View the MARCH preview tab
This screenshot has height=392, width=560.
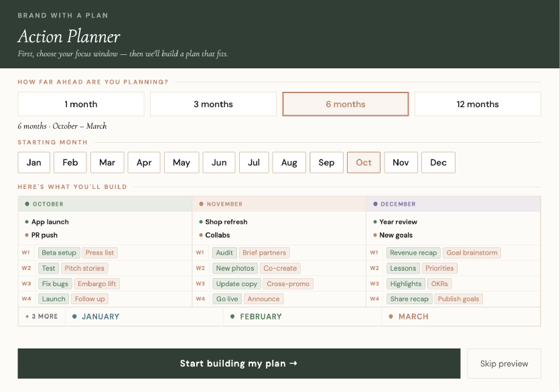tap(413, 316)
